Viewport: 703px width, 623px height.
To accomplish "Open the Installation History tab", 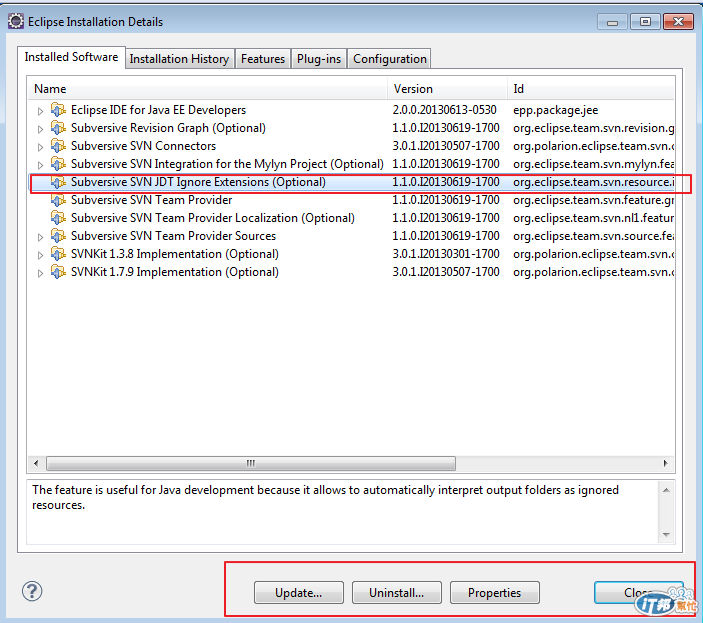I will pos(179,59).
